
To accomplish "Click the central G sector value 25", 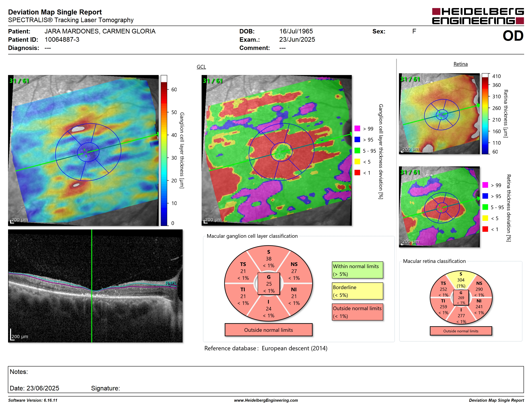I will (x=269, y=284).
